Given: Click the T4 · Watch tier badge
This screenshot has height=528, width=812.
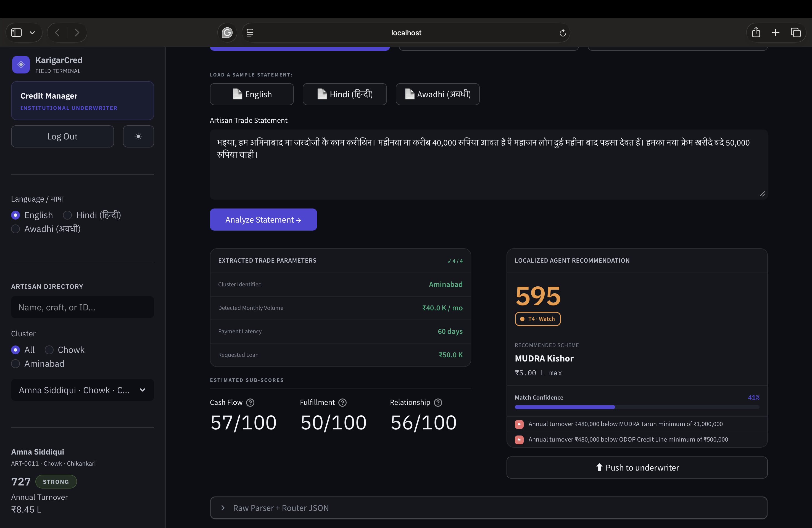Looking at the screenshot, I should point(537,319).
